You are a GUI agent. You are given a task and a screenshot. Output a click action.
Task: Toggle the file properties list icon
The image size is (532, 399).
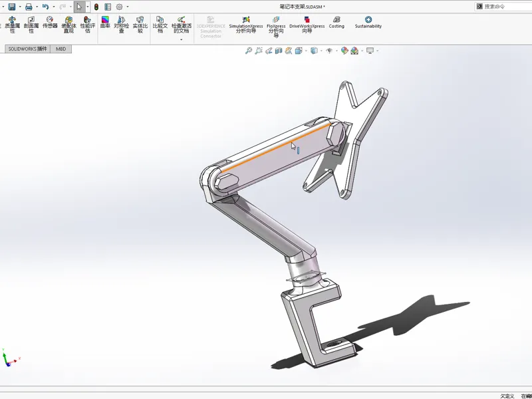point(108,7)
